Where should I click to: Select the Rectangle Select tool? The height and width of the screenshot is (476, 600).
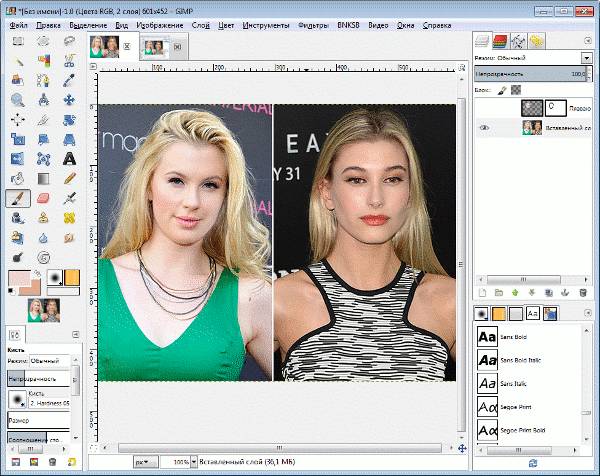pyautogui.click(x=18, y=41)
